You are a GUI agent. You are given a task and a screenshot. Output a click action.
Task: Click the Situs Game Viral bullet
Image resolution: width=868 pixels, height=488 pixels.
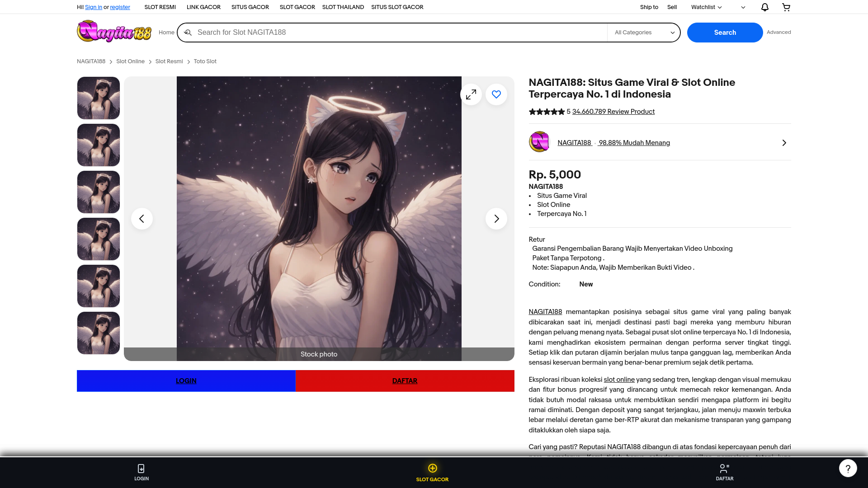(562, 196)
